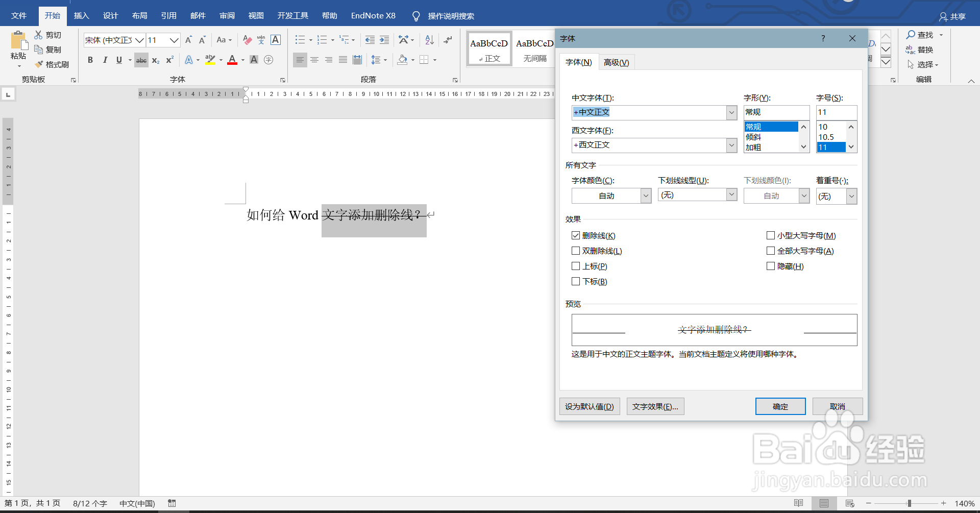The image size is (980, 513).
Task: Open the 中文字体 dropdown
Action: [x=731, y=112]
